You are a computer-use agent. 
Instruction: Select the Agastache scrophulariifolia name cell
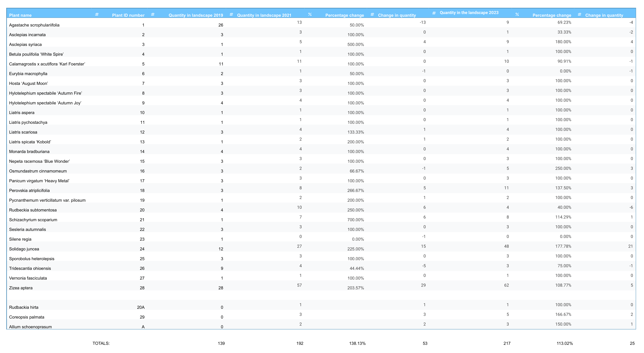click(x=34, y=25)
